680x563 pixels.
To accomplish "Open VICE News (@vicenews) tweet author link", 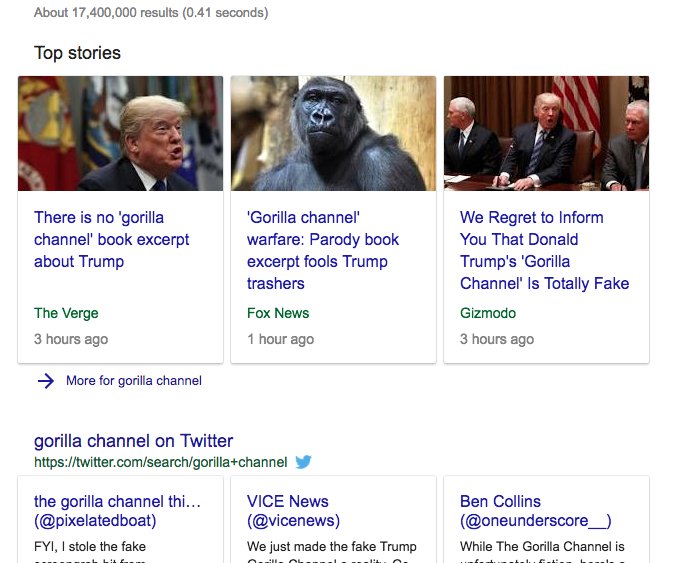I will (x=293, y=511).
